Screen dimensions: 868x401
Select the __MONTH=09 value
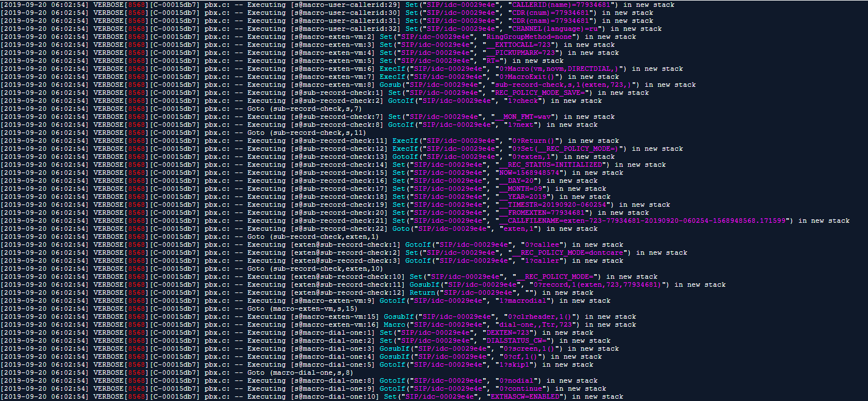click(x=523, y=189)
